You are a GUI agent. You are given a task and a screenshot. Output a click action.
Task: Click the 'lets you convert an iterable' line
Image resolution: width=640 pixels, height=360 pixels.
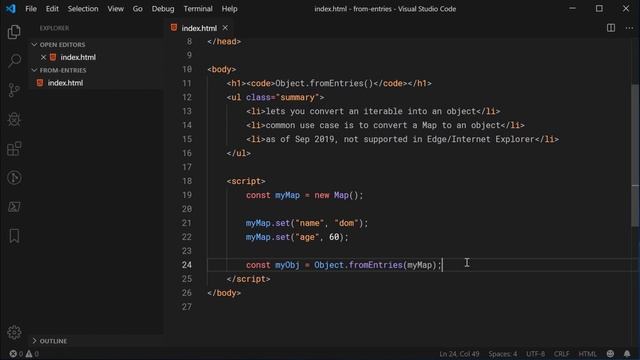(x=373, y=111)
